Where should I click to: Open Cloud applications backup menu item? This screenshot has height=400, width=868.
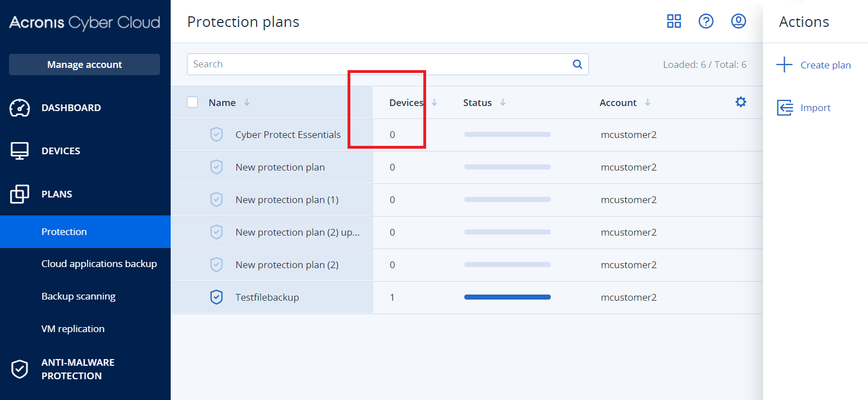point(99,264)
